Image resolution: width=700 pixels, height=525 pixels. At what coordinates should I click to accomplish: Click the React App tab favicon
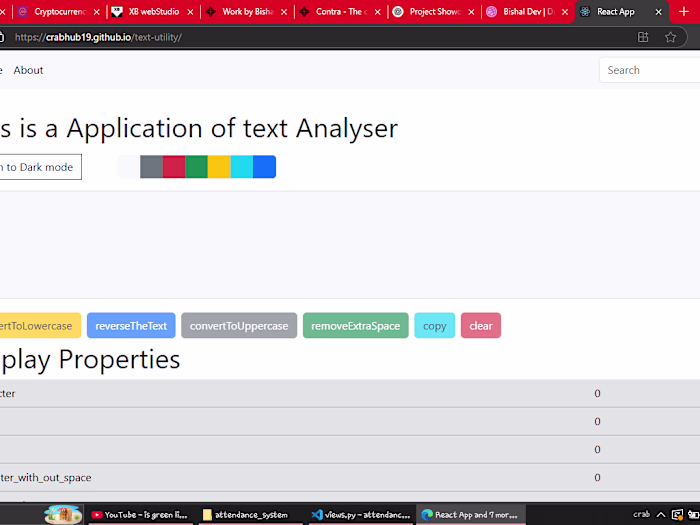[585, 12]
